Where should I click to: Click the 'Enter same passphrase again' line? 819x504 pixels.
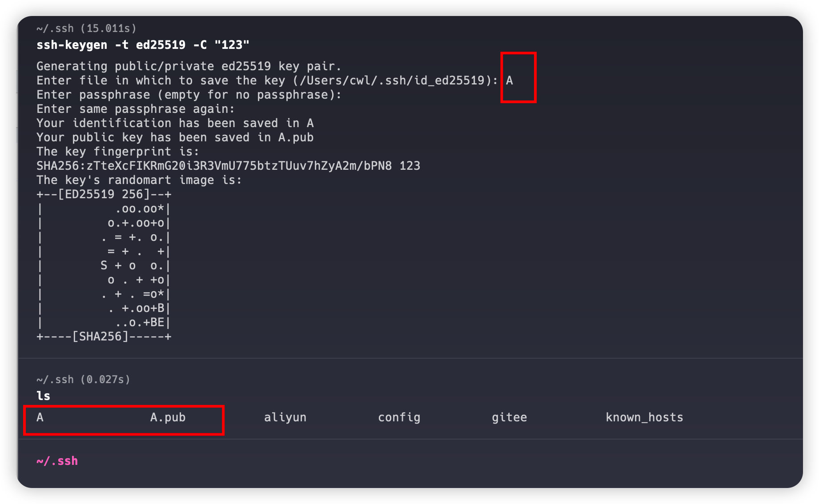[135, 109]
